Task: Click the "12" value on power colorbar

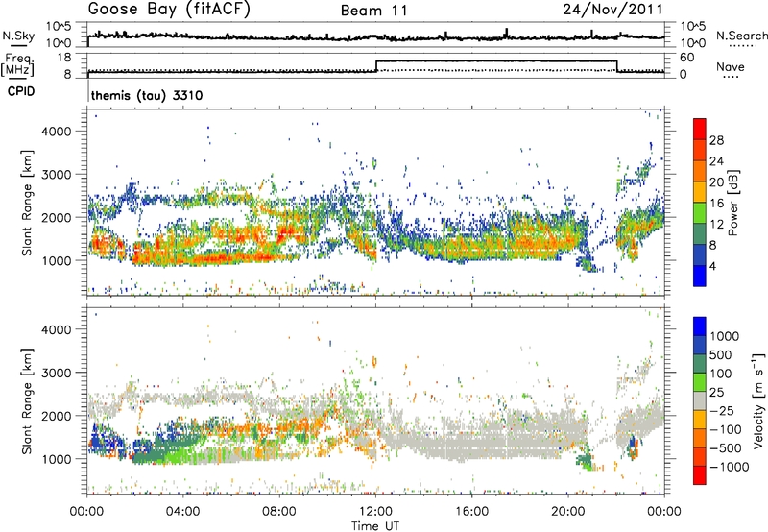Action: click(716, 225)
